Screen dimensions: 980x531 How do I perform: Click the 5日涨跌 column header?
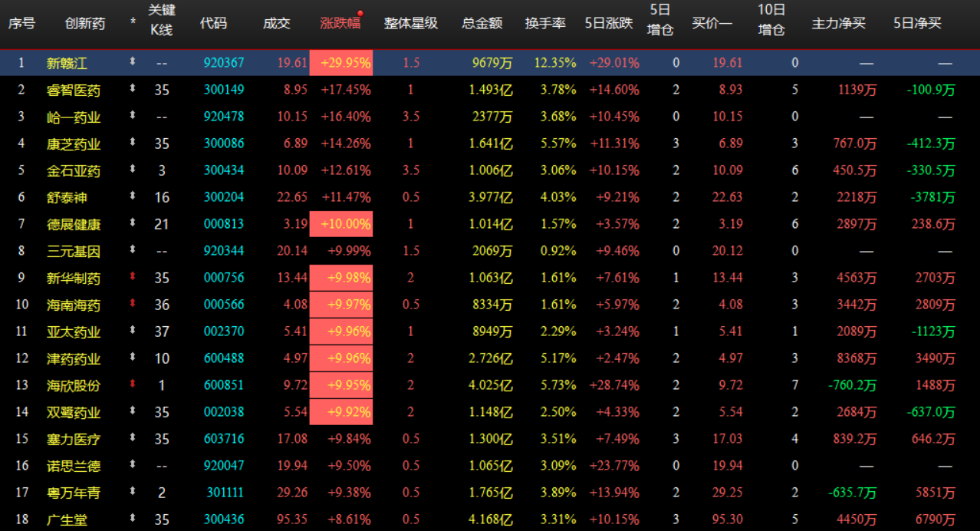609,23
